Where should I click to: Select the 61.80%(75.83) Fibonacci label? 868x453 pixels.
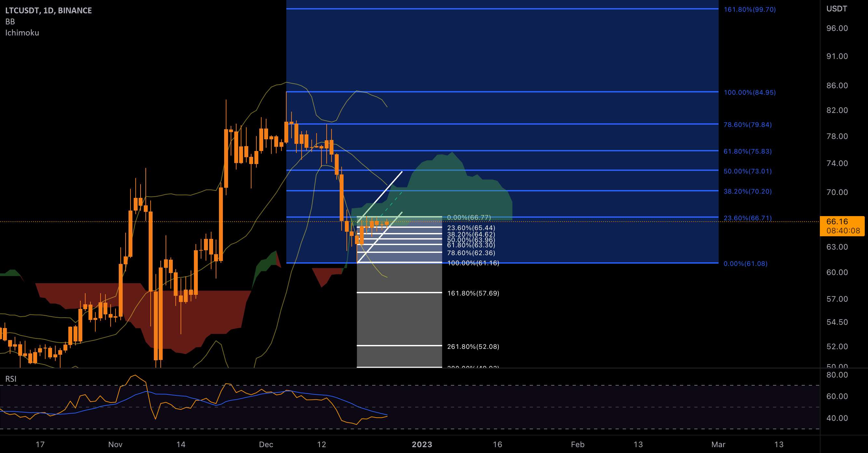pos(748,151)
